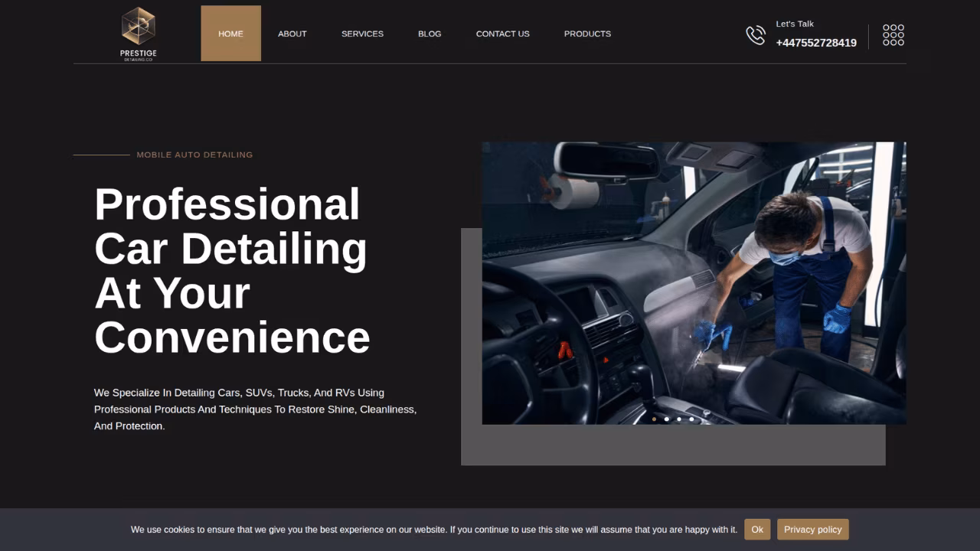Select the second carousel slide dot

coord(666,419)
